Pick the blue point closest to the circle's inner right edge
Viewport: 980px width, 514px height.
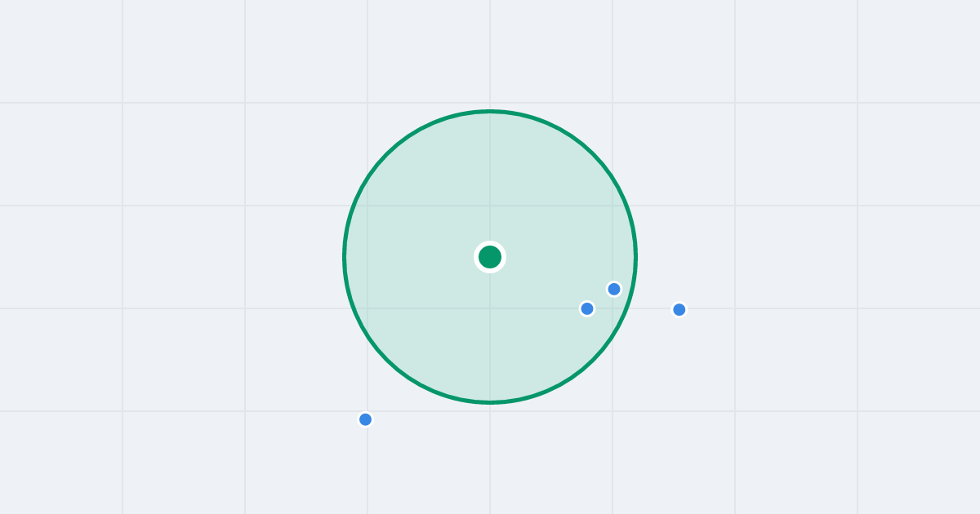pyautogui.click(x=614, y=289)
